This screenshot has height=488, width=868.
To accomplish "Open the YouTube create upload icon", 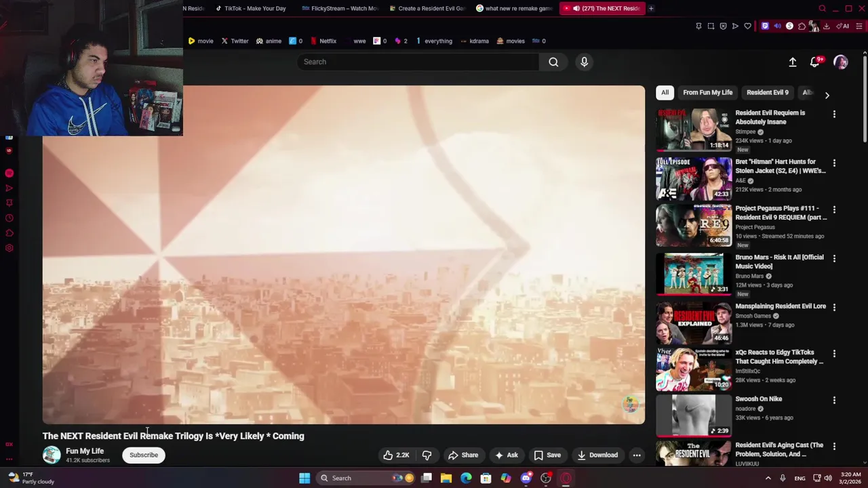I will pyautogui.click(x=792, y=62).
